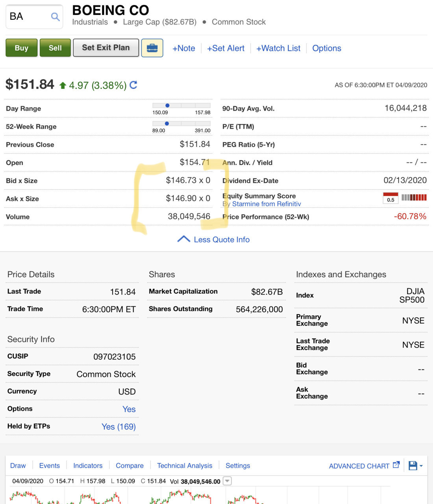Click the Open value $154.71

pyautogui.click(x=195, y=162)
